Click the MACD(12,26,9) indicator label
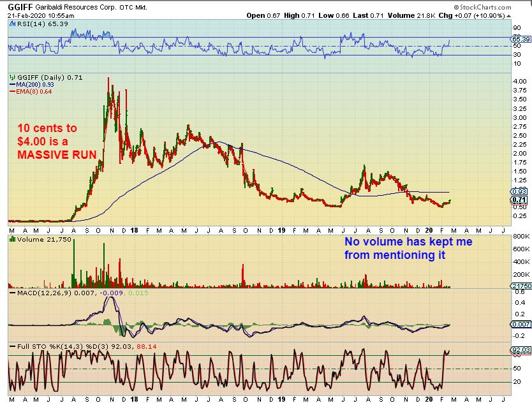The image size is (532, 403). 45,293
